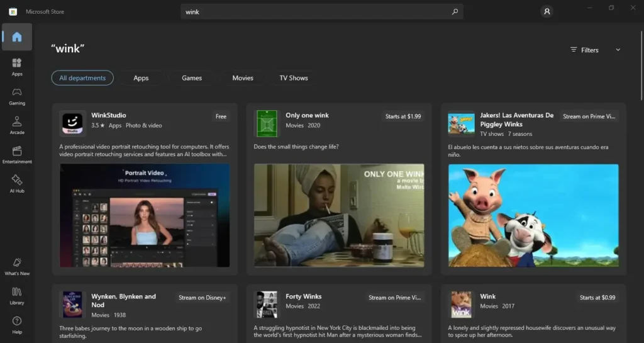
Task: Click the Only one wink poster icon
Action: click(267, 123)
